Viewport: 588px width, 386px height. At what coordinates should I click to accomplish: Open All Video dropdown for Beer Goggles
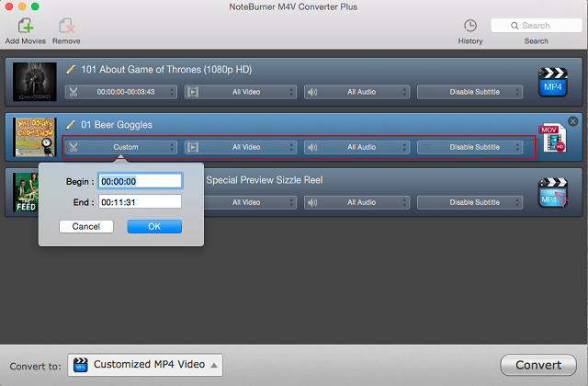click(x=241, y=147)
